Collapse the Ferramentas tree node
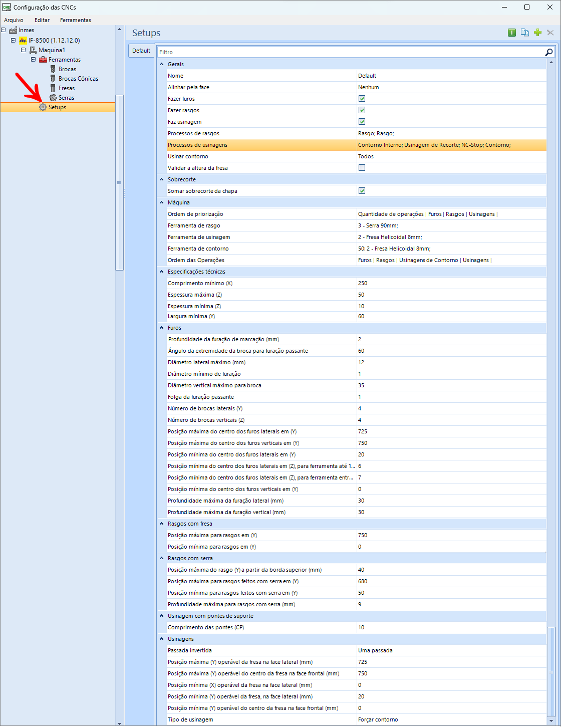The image size is (562, 728). pyautogui.click(x=34, y=60)
